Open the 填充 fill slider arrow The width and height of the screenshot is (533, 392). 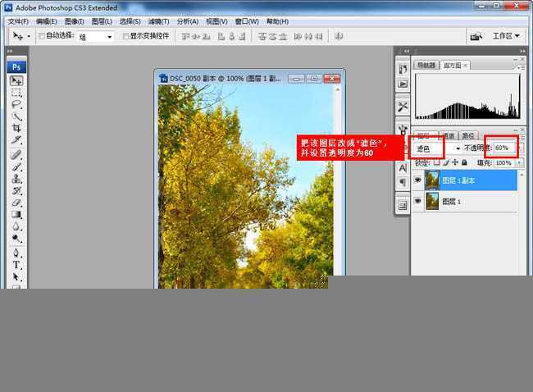coord(519,163)
